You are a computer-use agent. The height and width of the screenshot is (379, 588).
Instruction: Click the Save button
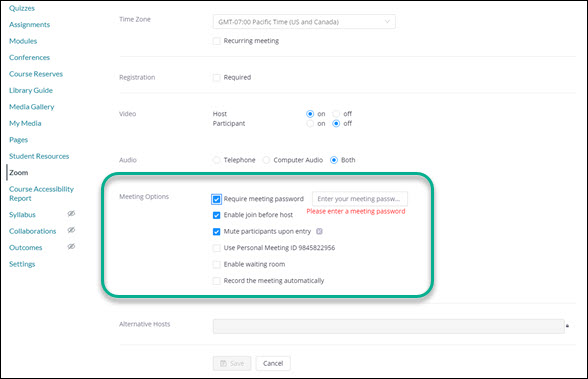pos(232,363)
